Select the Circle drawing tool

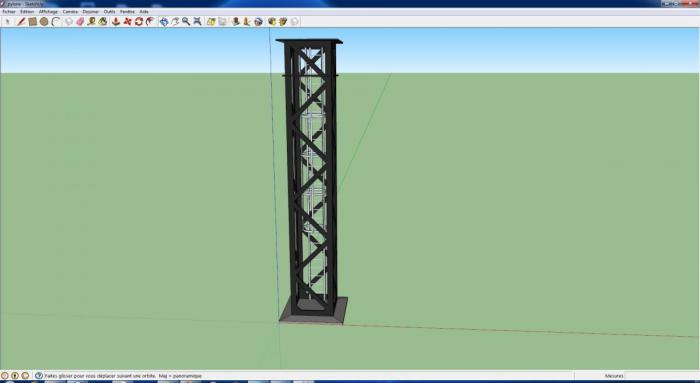point(44,21)
